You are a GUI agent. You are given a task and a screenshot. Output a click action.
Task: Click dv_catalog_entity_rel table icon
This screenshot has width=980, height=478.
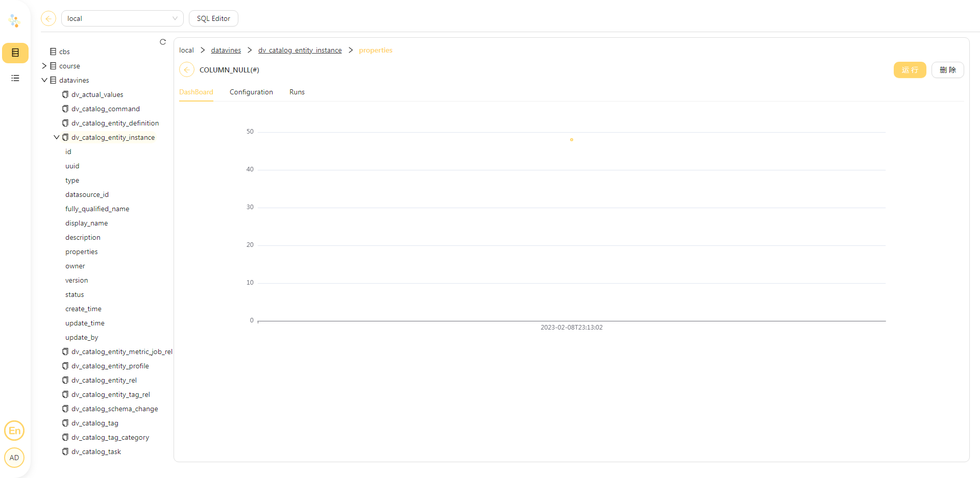coord(65,380)
